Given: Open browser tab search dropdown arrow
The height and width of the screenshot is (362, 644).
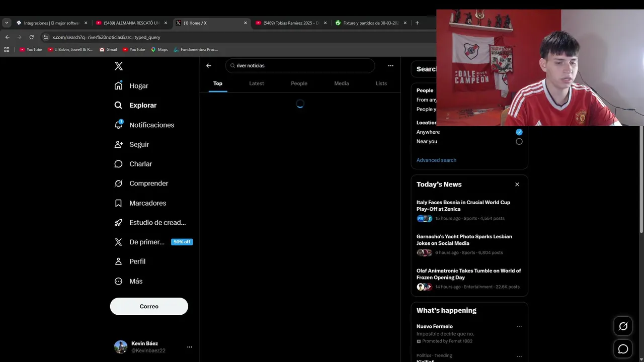Looking at the screenshot, I should [7, 23].
